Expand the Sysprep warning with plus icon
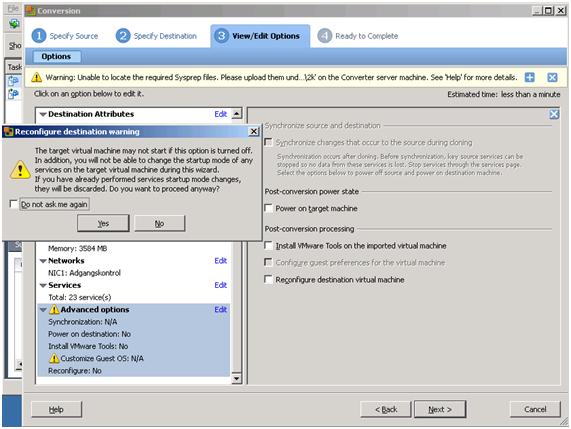Screen dimensions: 571x429 [x=529, y=77]
